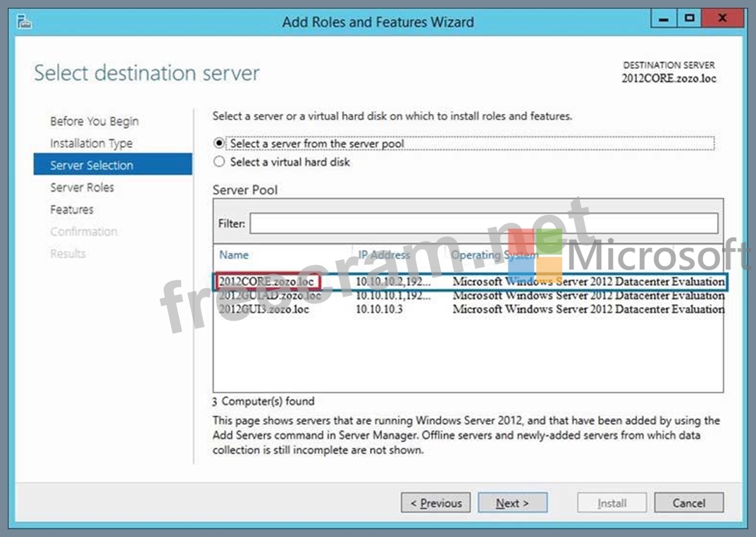The height and width of the screenshot is (537, 756).
Task: Open Server Selection step
Action: (113, 164)
